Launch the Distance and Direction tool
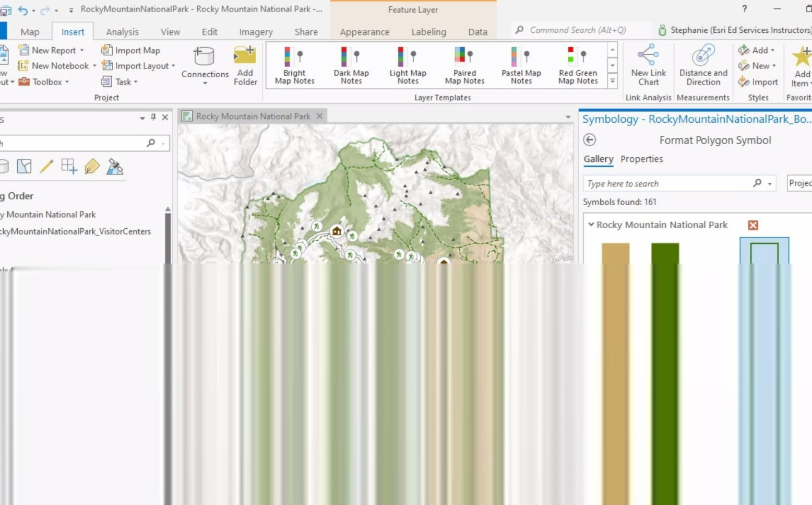Screen dimensions: 812x505 [x=703, y=65]
